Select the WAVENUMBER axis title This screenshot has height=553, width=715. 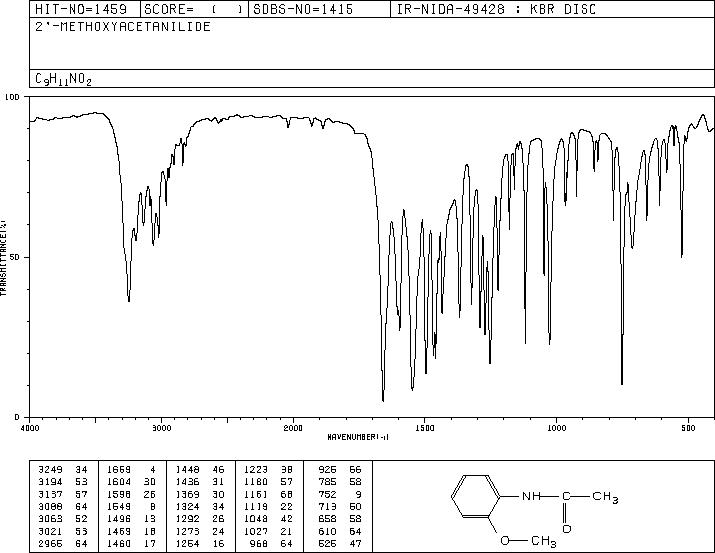(x=358, y=437)
